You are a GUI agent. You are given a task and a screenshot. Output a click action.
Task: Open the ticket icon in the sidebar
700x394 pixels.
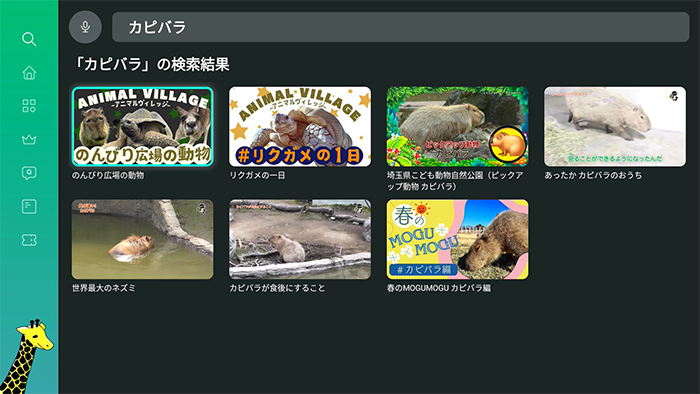[29, 240]
